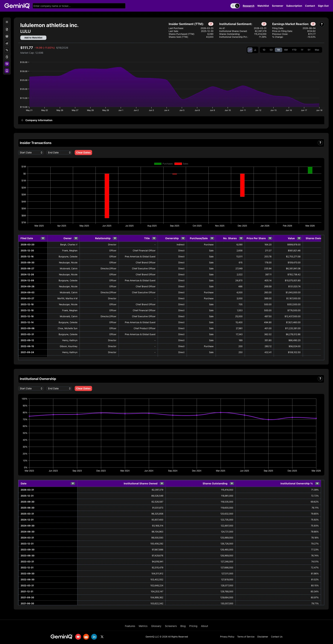Open the Ownership column filter
Image resolution: width=333 pixels, height=644 pixels.
coord(183,238)
